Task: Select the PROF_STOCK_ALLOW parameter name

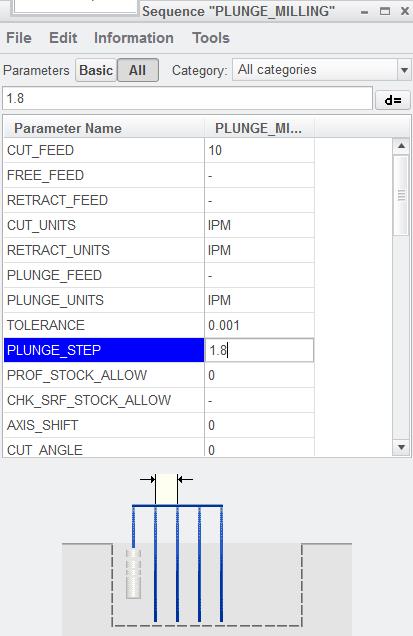Action: pos(104,375)
